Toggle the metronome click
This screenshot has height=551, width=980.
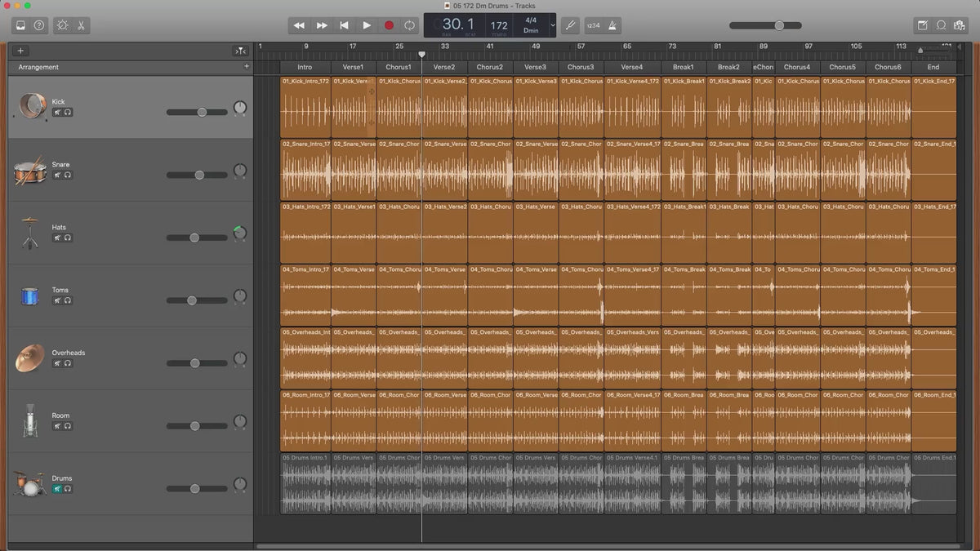click(x=612, y=25)
